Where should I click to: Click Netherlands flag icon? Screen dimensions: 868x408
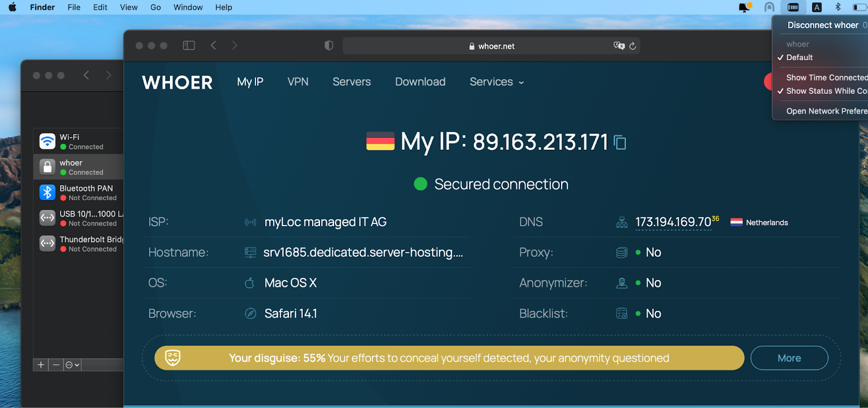736,222
